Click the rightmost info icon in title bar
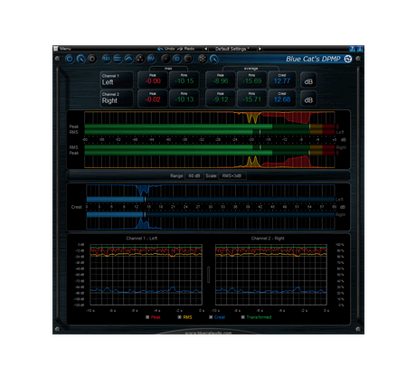The image size is (416, 376). tap(360, 49)
